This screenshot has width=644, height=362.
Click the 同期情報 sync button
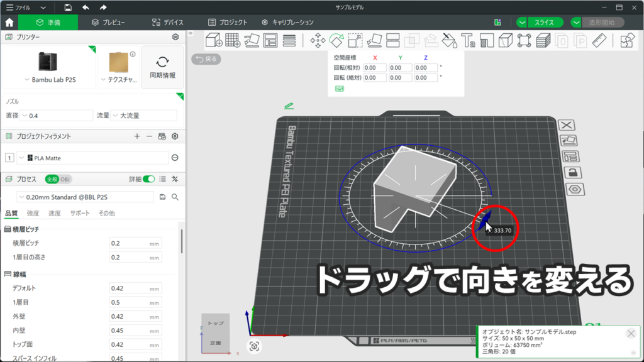pyautogui.click(x=162, y=67)
